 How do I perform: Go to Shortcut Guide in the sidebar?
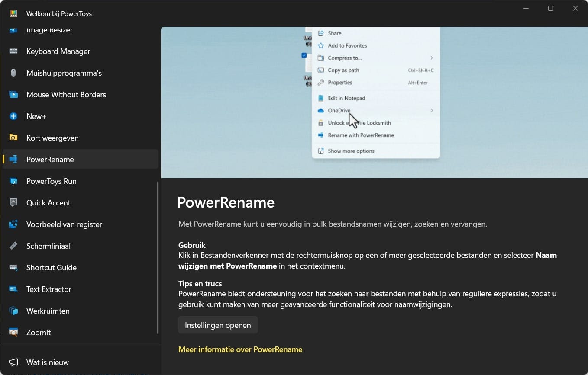click(x=81, y=268)
